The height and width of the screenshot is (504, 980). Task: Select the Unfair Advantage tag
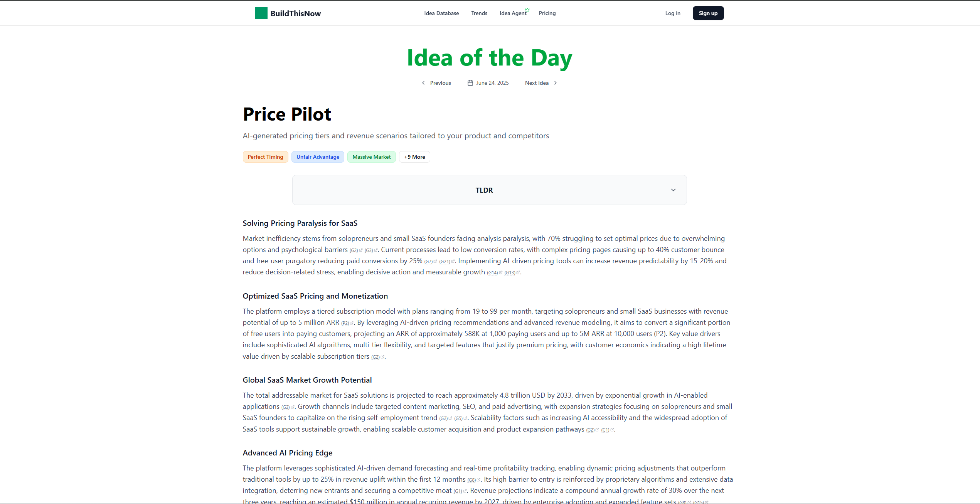[318, 157]
